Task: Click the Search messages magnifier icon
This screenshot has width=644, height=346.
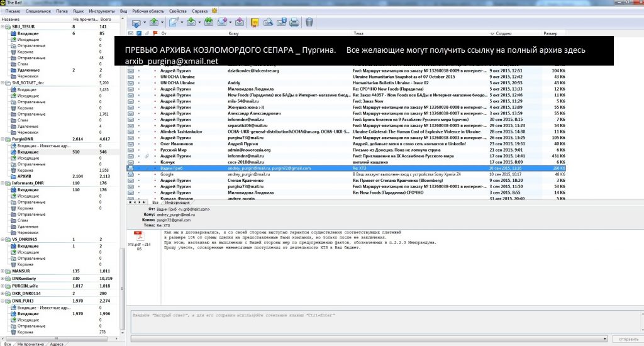Action: (x=268, y=23)
